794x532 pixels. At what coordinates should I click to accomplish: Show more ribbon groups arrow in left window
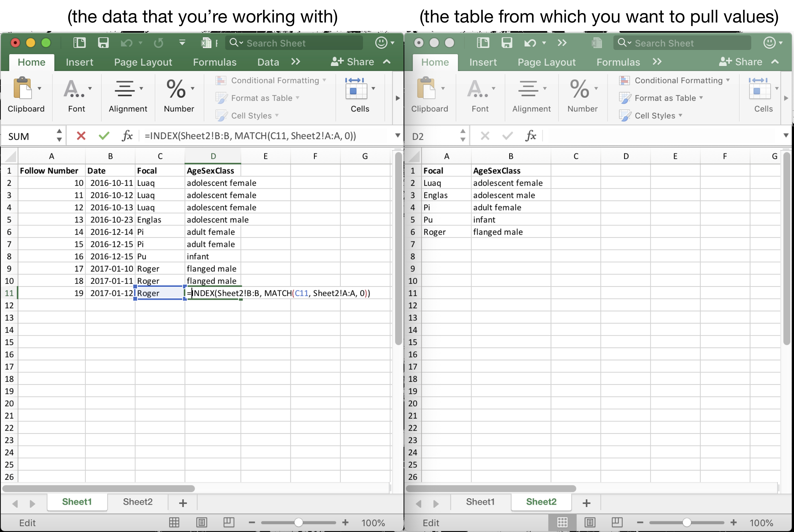pyautogui.click(x=398, y=98)
